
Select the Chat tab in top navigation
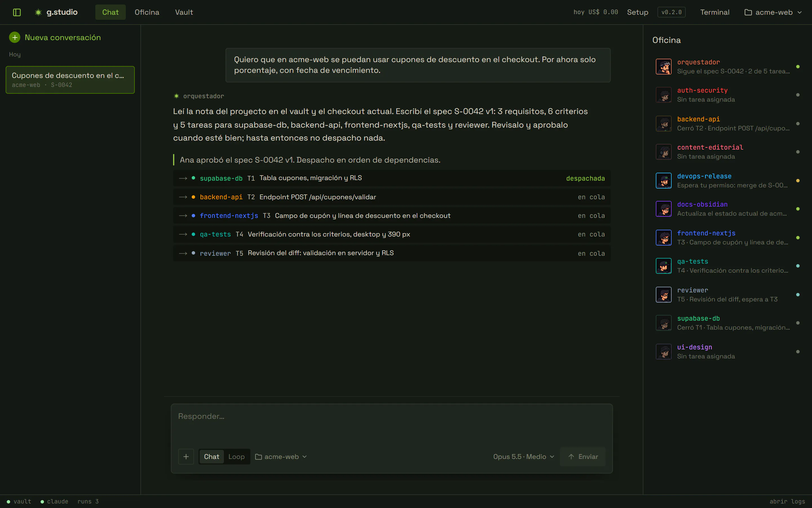pos(111,12)
